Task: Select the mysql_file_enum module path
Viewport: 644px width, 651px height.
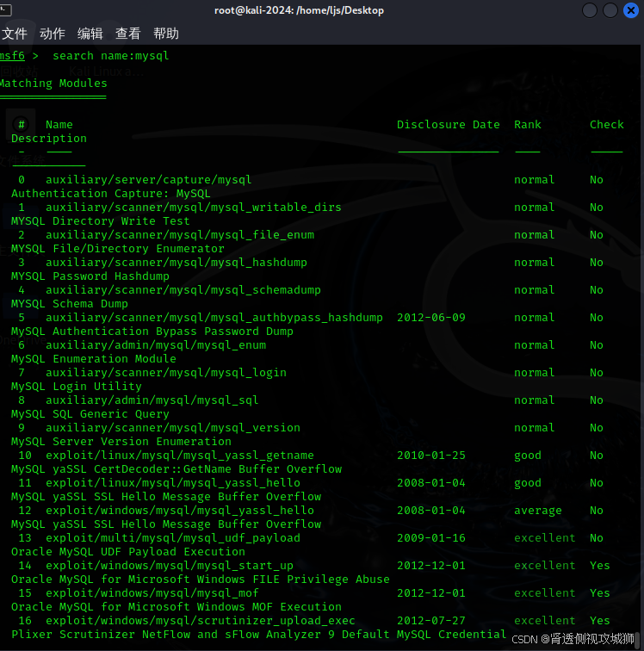Action: coord(180,235)
